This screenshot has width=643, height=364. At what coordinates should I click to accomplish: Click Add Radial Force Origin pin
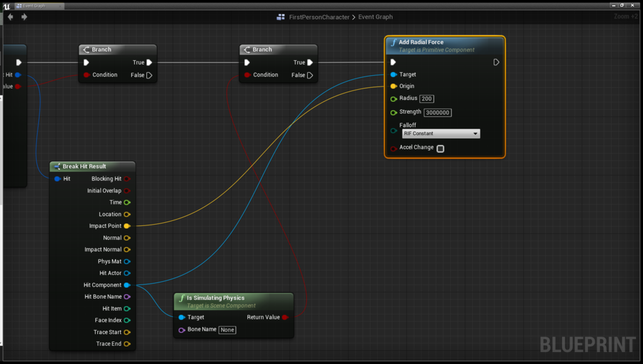coord(394,86)
